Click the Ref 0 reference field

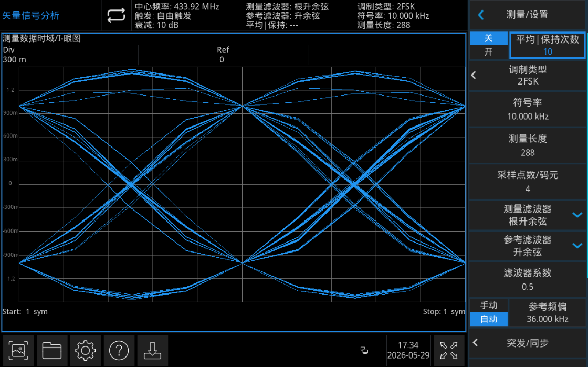(x=223, y=55)
